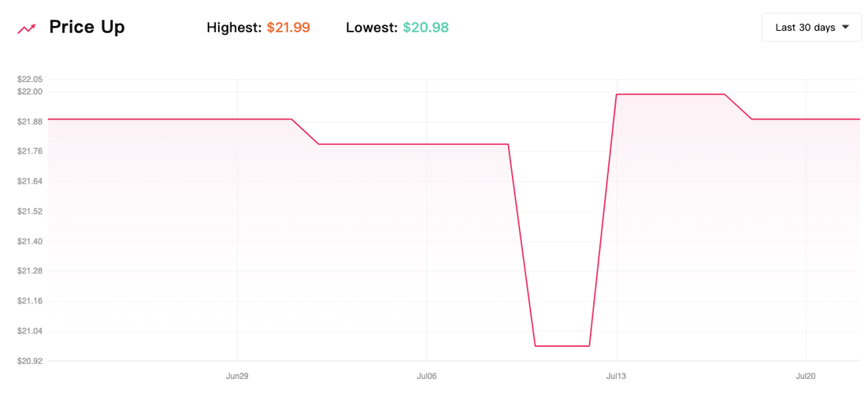Select the Jun29 date label on axis
Screen dimensions: 868x394
click(x=237, y=377)
